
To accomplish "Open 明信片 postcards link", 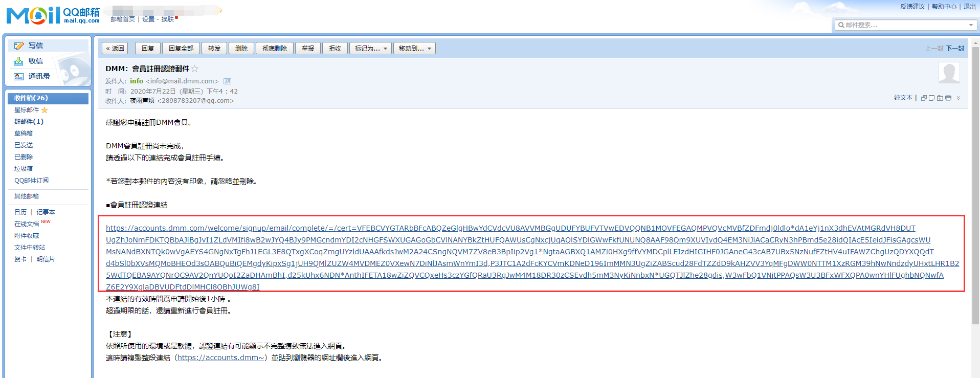I will 46,259.
